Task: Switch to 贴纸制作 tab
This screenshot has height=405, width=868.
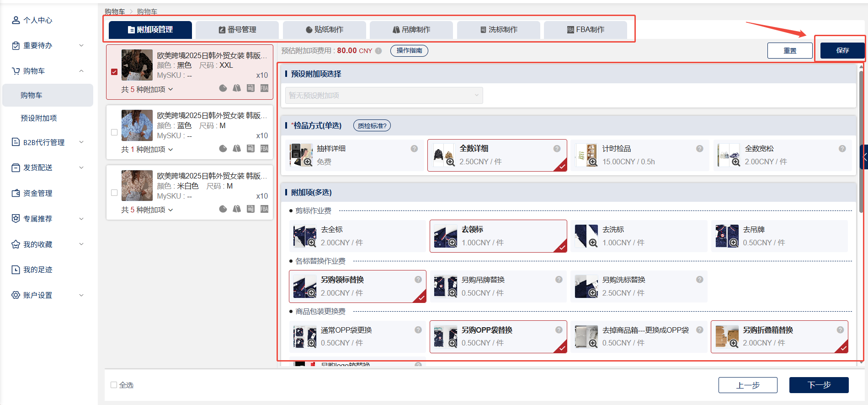Action: point(325,30)
